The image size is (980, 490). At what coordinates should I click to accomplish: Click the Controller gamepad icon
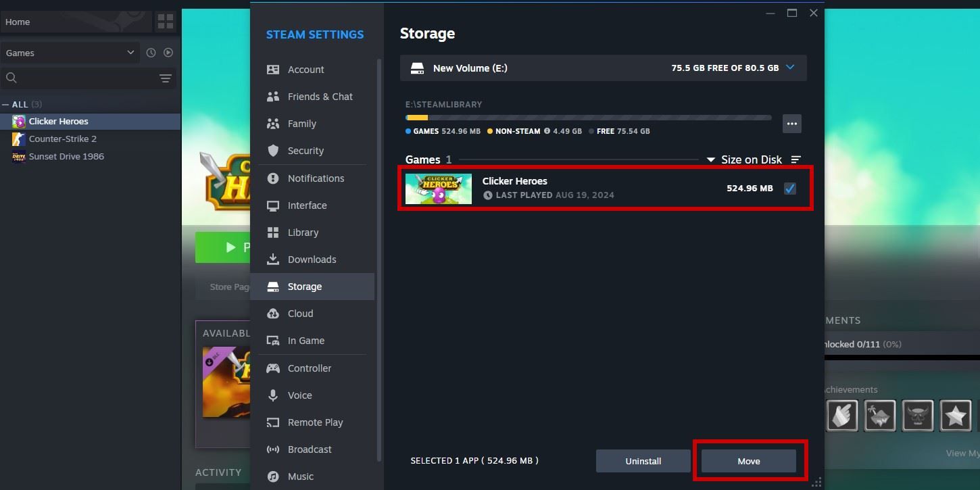pyautogui.click(x=273, y=368)
